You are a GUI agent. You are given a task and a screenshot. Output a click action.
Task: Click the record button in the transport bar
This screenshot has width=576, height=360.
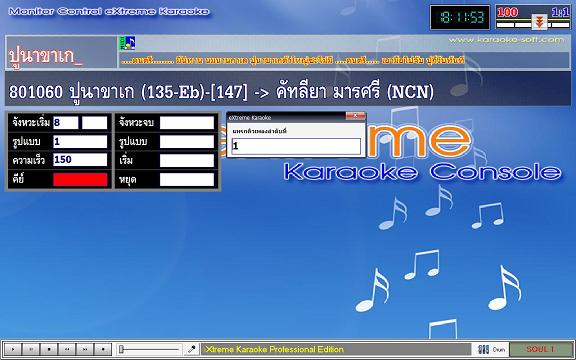point(103,349)
